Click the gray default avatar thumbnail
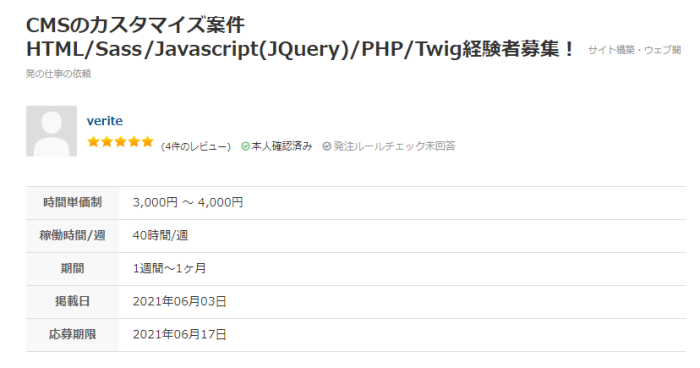 click(x=51, y=131)
